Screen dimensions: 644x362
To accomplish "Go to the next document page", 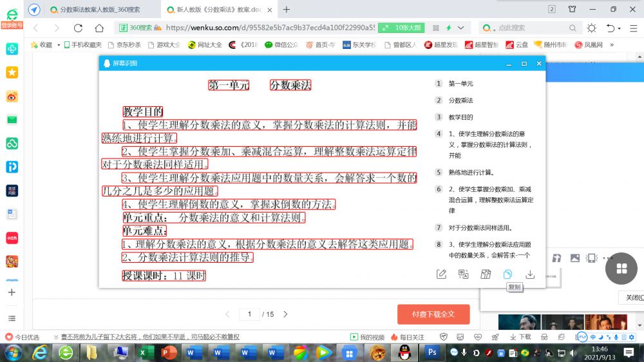I will click(285, 314).
